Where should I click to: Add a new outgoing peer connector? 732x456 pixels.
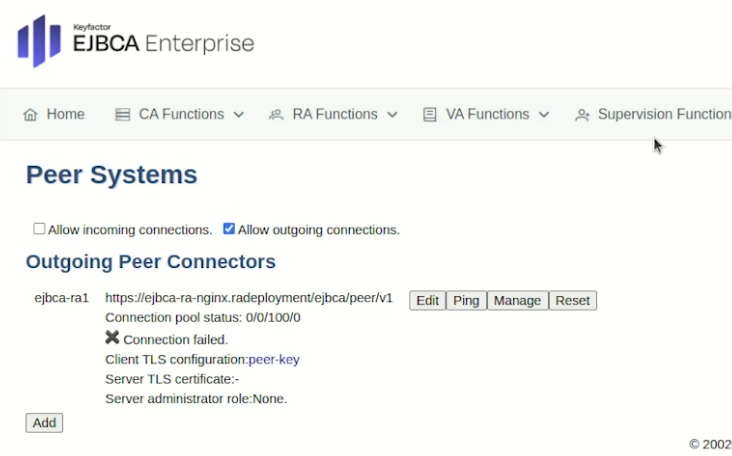[44, 423]
